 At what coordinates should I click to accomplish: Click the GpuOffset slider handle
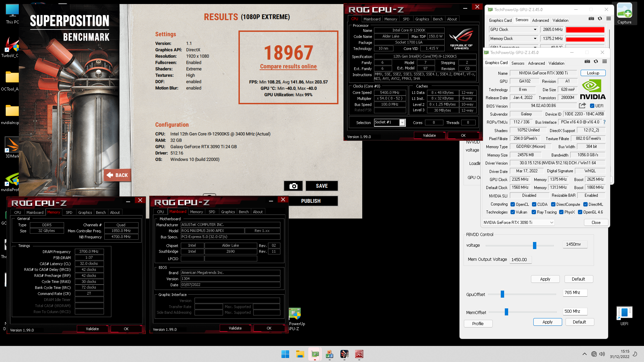(502, 294)
